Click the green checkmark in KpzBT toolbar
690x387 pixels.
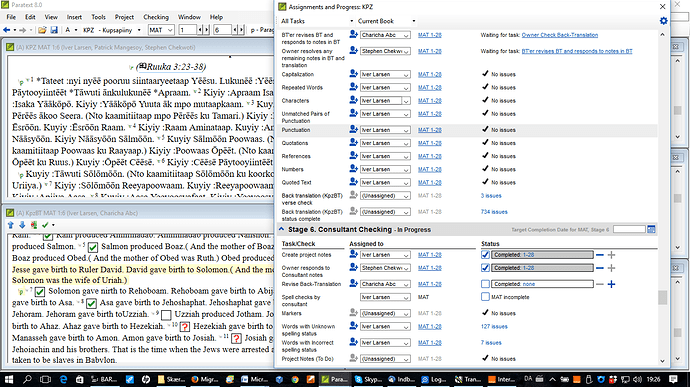tap(45, 225)
